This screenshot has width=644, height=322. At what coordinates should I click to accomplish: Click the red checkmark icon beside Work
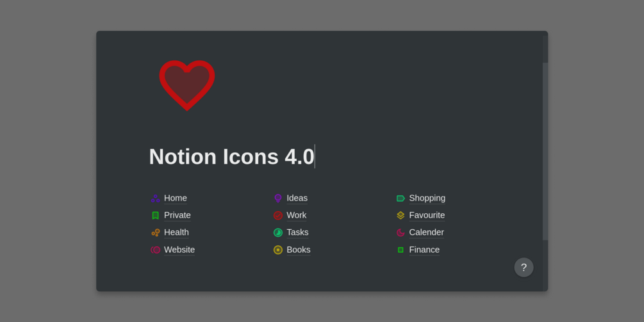pyautogui.click(x=278, y=215)
